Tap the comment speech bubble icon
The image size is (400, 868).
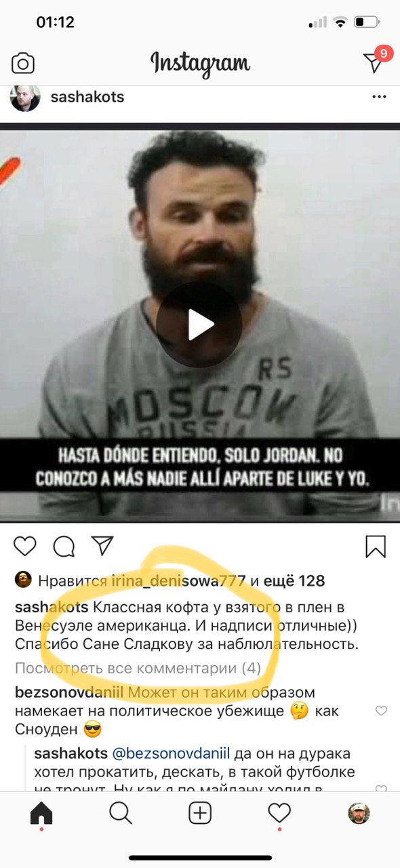64,546
